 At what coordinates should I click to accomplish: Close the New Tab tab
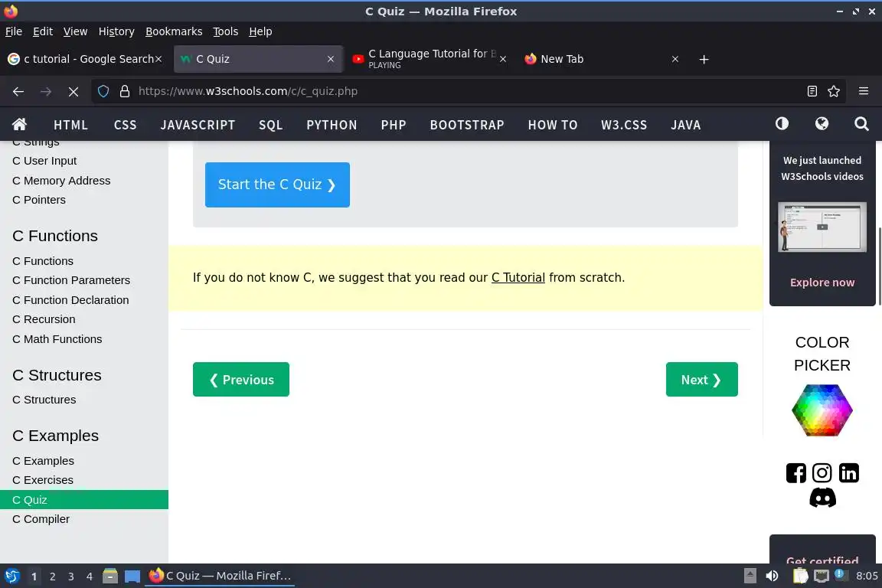click(675, 59)
